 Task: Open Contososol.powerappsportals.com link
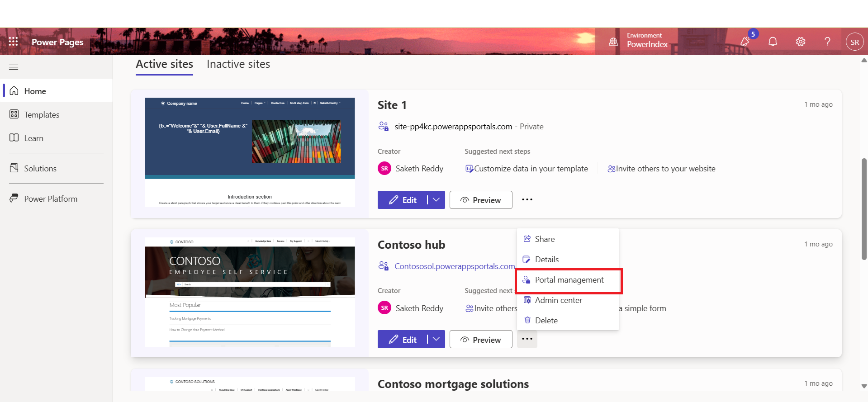click(x=454, y=266)
